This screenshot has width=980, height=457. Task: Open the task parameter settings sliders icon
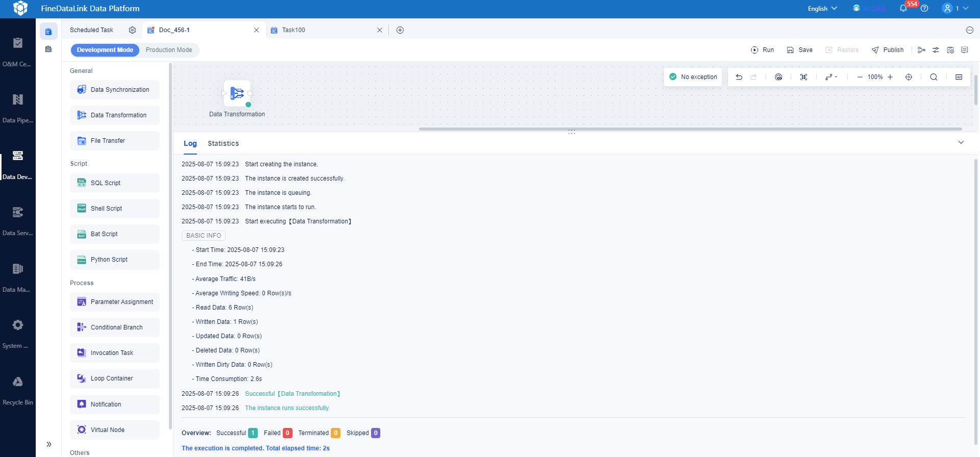(936, 50)
